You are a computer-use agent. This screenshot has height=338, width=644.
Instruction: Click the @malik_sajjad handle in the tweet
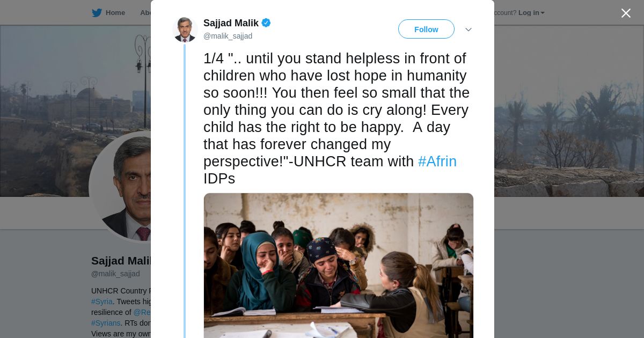228,36
